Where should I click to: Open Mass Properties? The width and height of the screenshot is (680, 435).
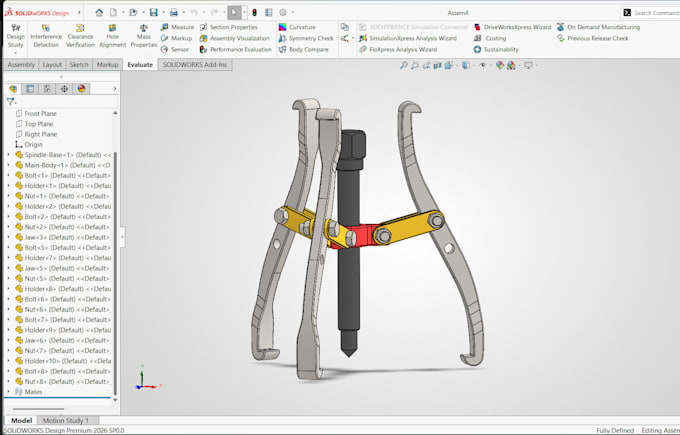pyautogui.click(x=144, y=36)
